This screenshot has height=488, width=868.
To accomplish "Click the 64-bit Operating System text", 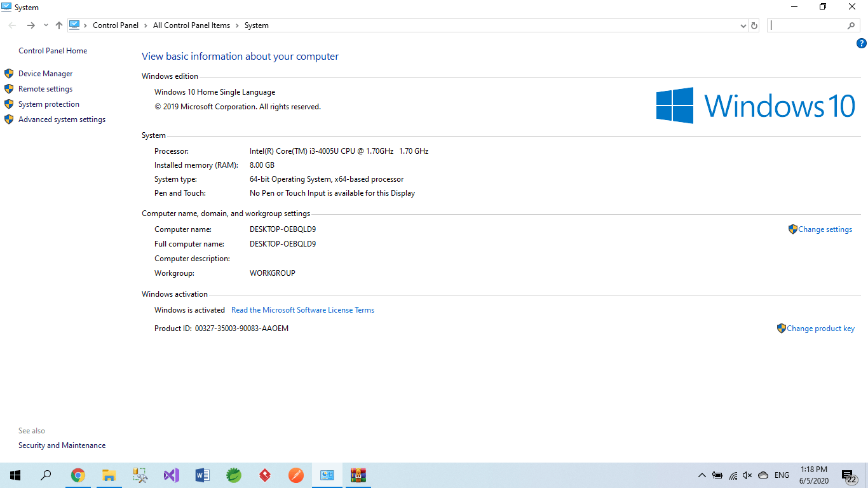I will click(327, 179).
